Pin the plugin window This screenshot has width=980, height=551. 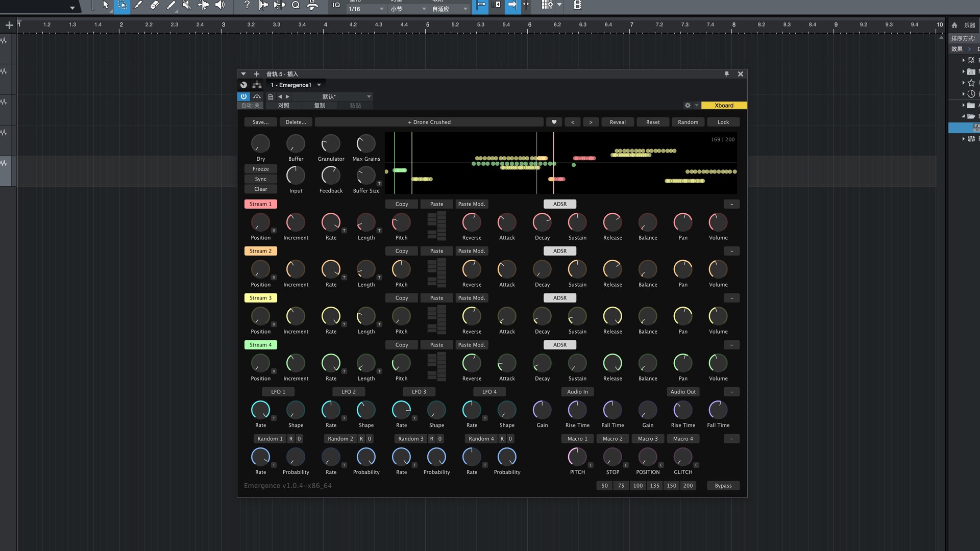pos(727,74)
